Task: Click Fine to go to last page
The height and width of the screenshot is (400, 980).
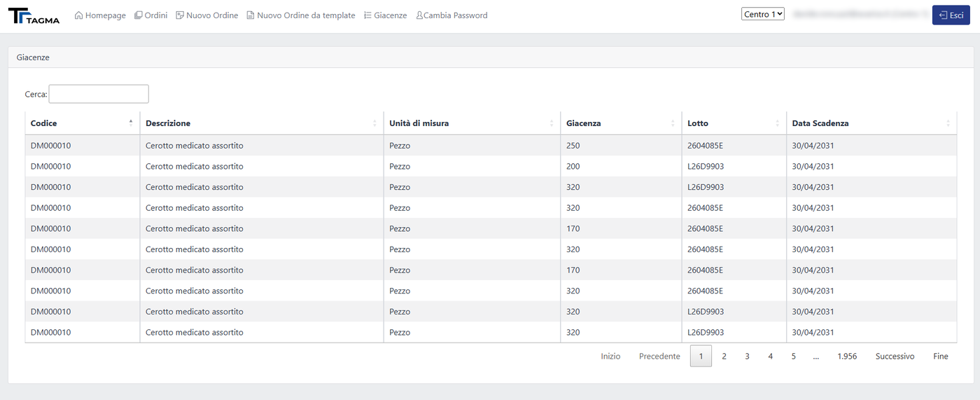Action: [941, 357]
